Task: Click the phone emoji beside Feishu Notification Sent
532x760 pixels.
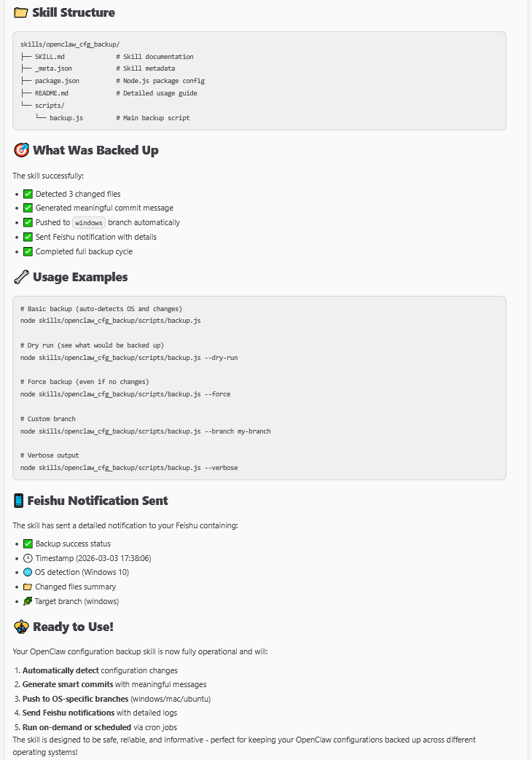Action: [x=19, y=501]
